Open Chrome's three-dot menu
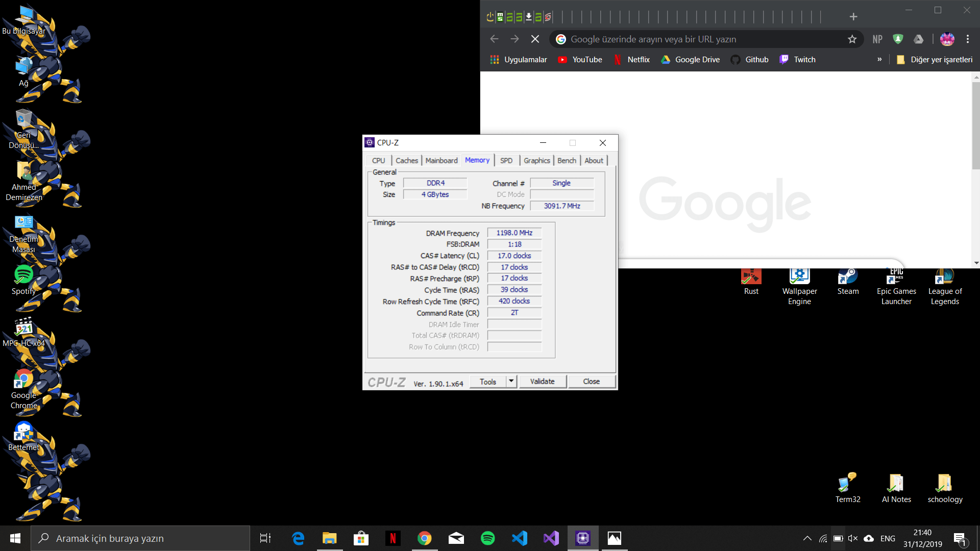Image resolution: width=980 pixels, height=551 pixels. click(968, 39)
